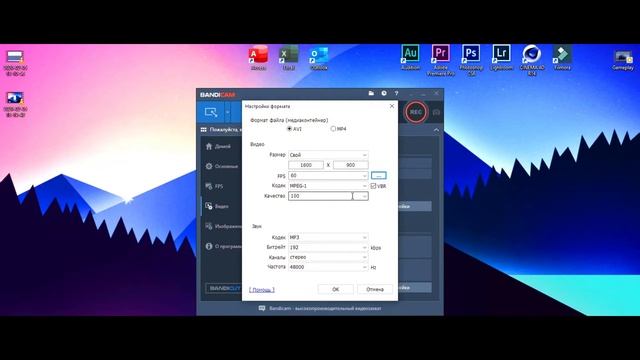Screen dimensions: 640x360
Task: Select the AVI file format radio button
Action: 289,129
